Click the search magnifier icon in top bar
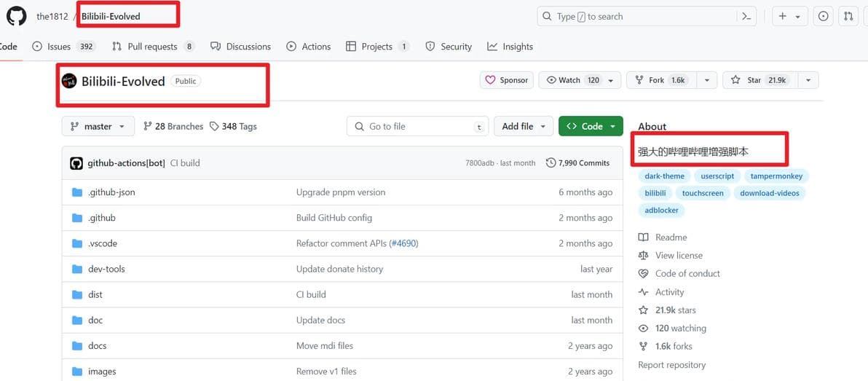The width and height of the screenshot is (868, 381). point(548,17)
